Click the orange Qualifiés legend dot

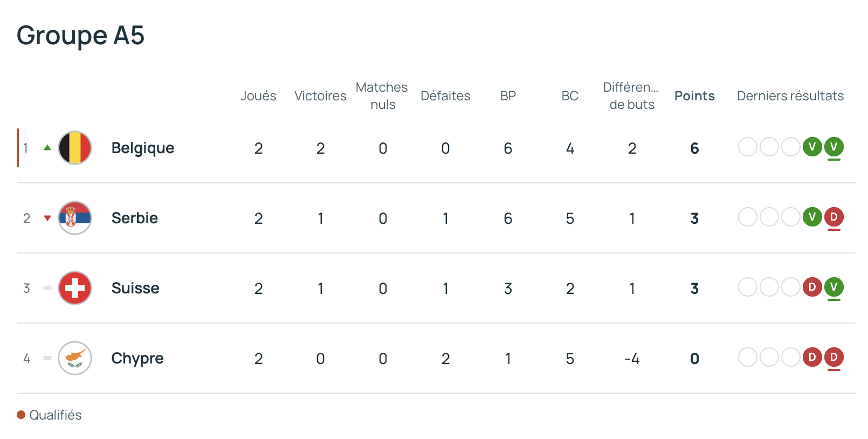[x=22, y=415]
